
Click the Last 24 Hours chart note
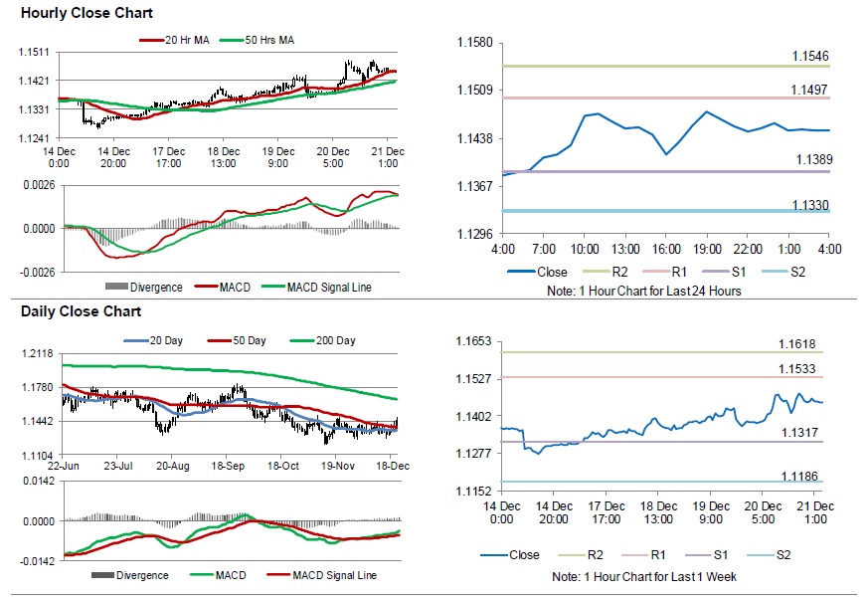[x=644, y=291]
